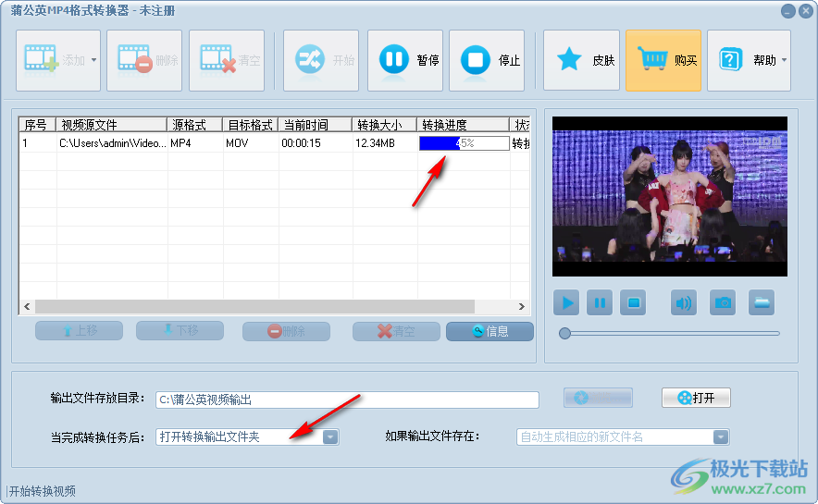Viewport: 818px width, 504px height.
Task: Click the 目标格式 column header
Action: point(251,125)
